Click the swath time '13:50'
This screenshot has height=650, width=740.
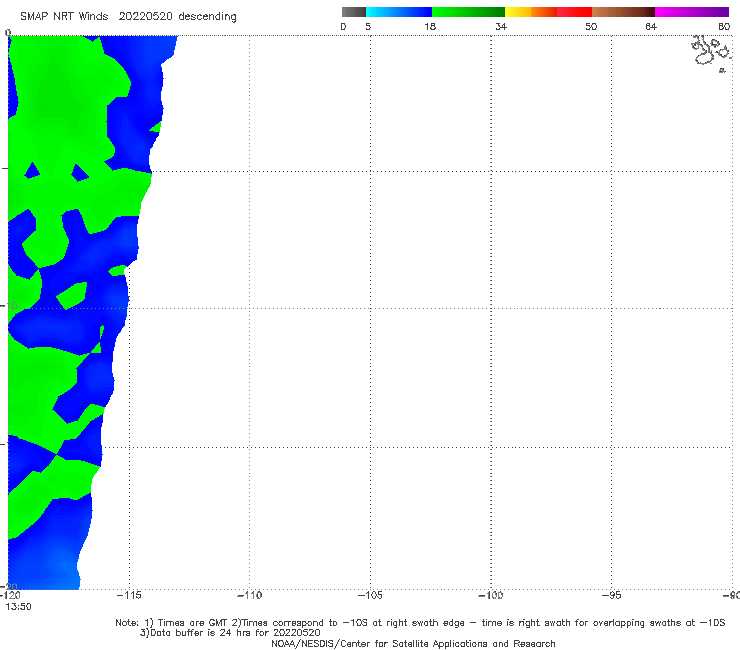[x=18, y=607]
